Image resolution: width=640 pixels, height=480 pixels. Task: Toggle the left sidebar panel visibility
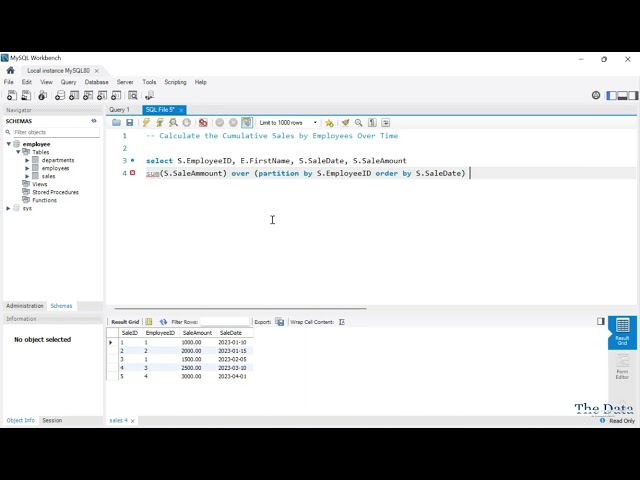click(x=611, y=96)
